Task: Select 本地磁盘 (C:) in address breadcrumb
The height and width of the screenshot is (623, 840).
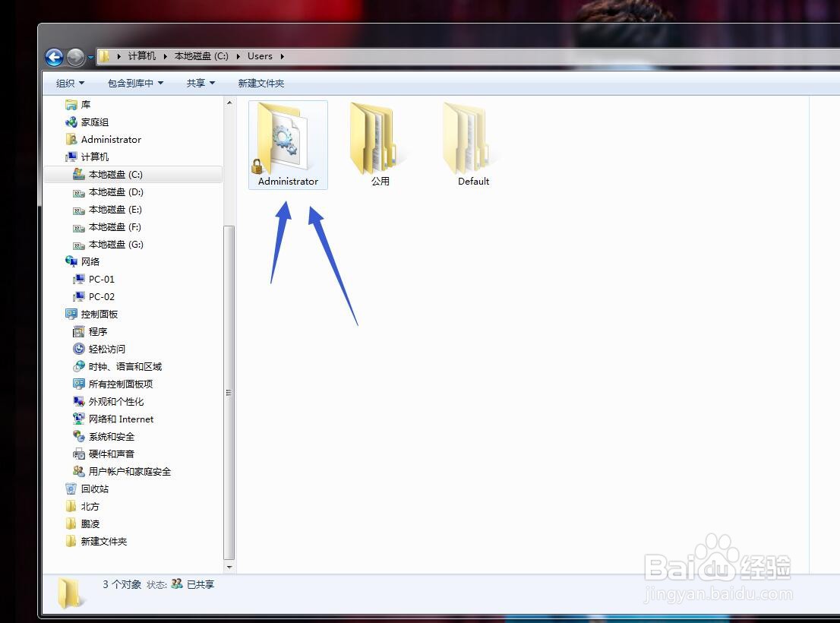Action: [x=201, y=56]
